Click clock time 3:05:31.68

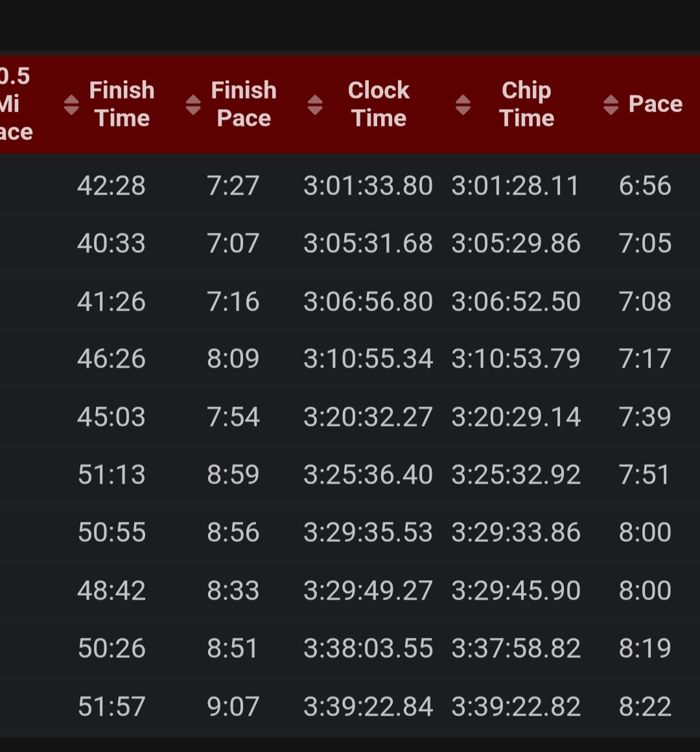tap(368, 244)
